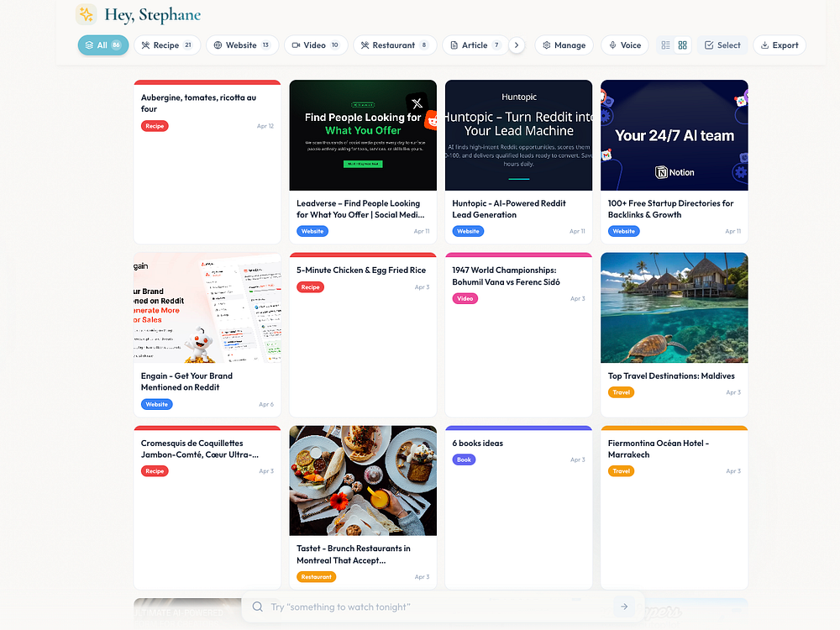
Task: Open the Top Travel Destinations: Maldives title
Action: (x=671, y=376)
